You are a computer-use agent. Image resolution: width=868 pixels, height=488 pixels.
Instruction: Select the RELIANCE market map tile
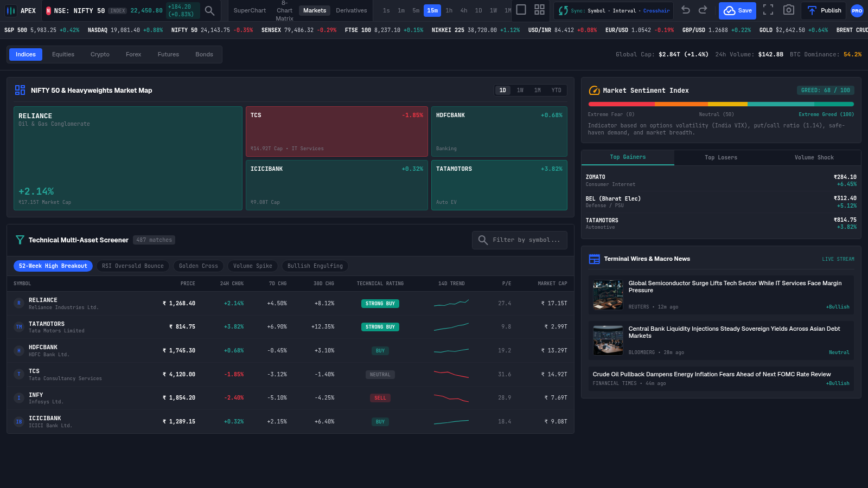128,158
